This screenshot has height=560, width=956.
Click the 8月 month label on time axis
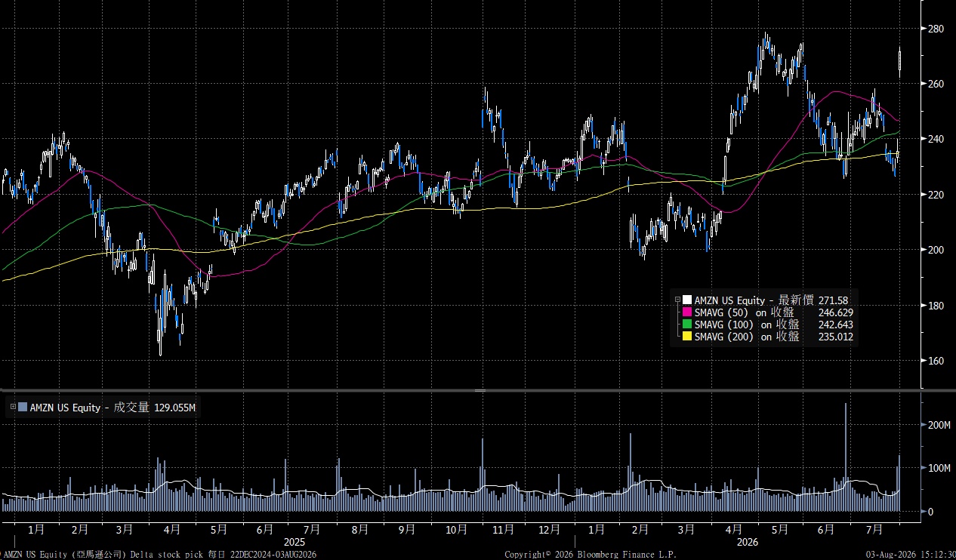(x=360, y=530)
